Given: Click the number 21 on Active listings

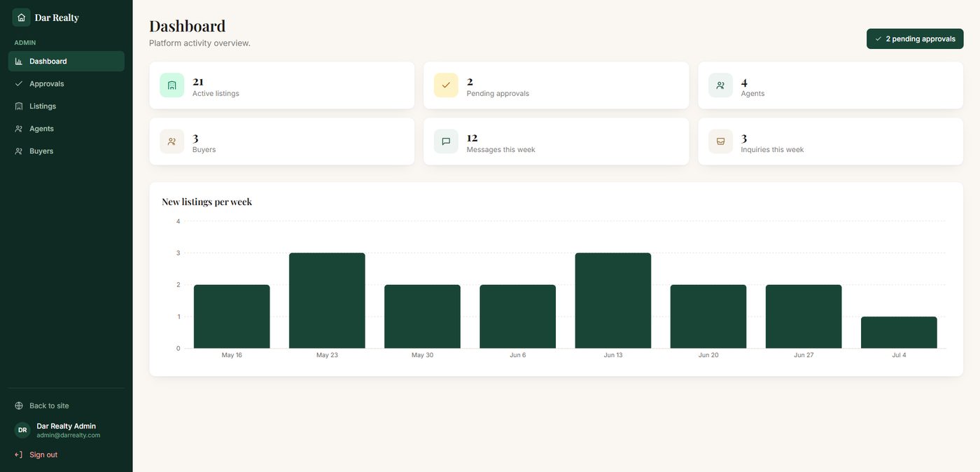Looking at the screenshot, I should (x=198, y=82).
